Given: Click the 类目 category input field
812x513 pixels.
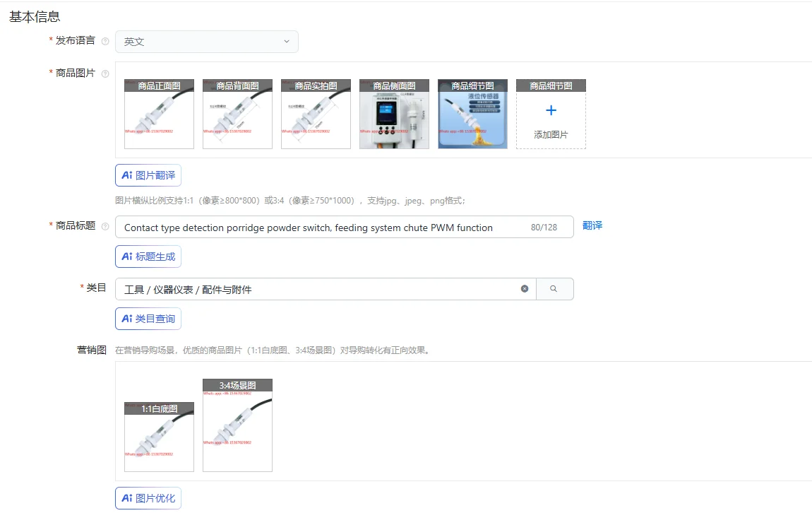Looking at the screenshot, I should tap(326, 289).
